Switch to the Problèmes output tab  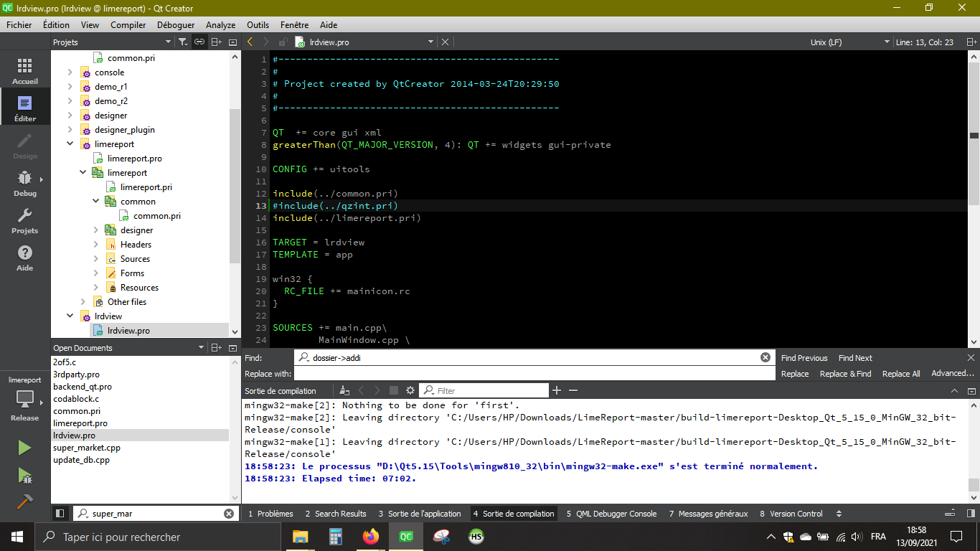(273, 514)
